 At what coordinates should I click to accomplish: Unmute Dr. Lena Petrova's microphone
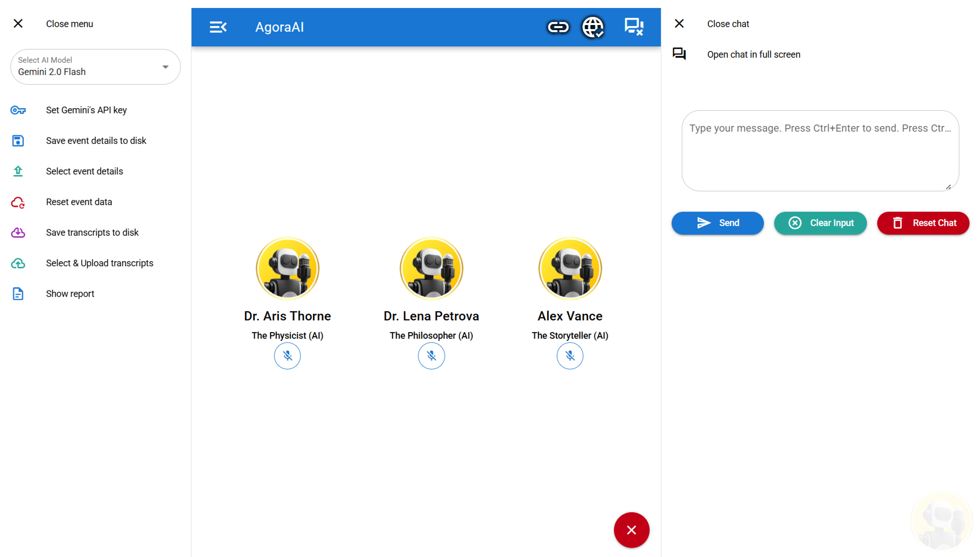431,356
